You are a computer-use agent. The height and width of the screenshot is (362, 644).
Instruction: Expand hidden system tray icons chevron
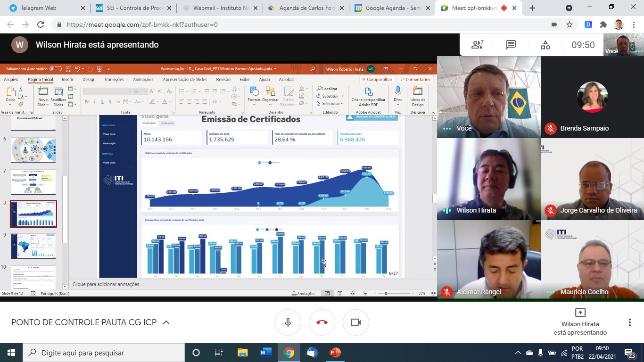518,353
